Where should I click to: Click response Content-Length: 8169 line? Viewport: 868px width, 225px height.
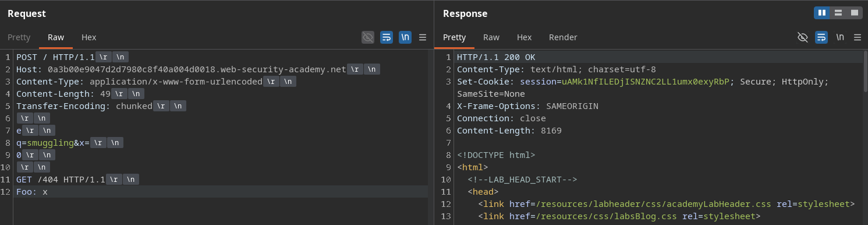point(509,131)
